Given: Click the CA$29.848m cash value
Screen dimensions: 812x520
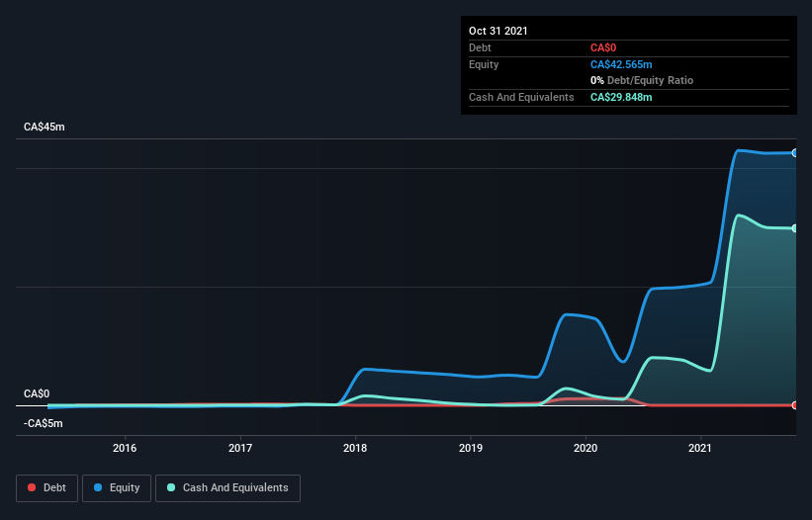Looking at the screenshot, I should (621, 97).
